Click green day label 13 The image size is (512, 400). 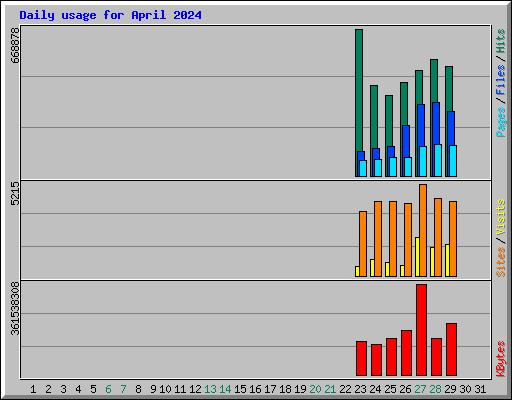(x=210, y=389)
